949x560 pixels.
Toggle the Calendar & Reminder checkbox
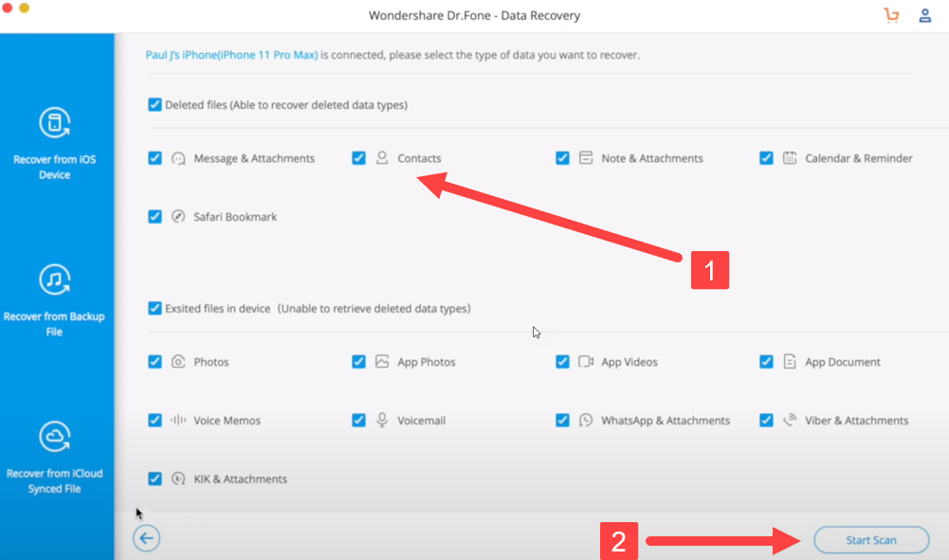tap(767, 158)
